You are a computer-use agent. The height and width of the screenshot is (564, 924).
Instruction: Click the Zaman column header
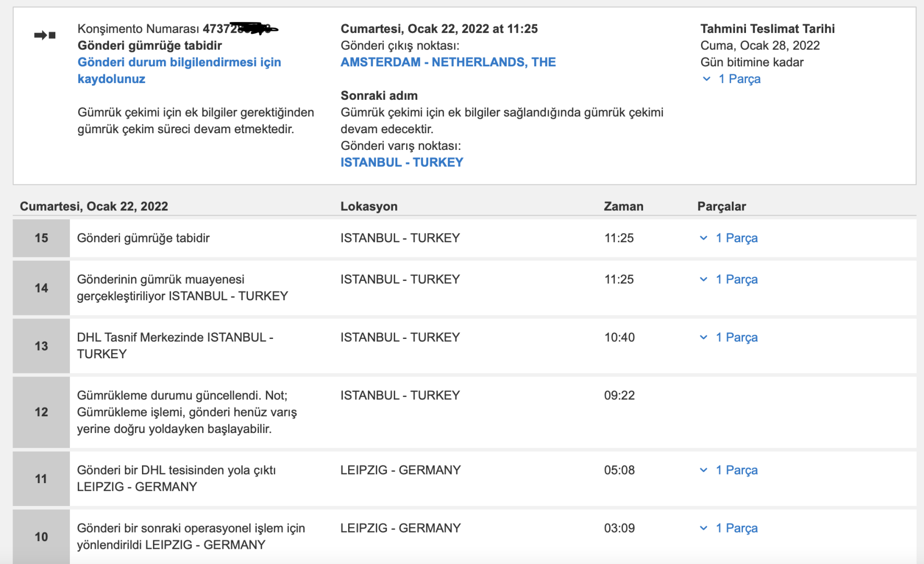pos(623,206)
